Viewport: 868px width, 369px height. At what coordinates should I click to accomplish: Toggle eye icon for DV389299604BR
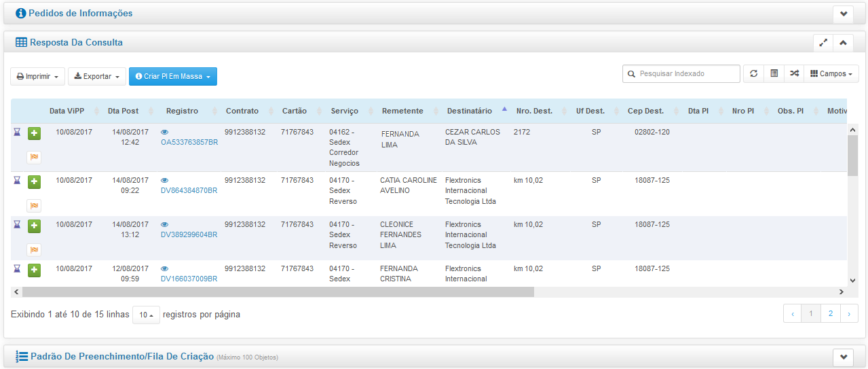[164, 225]
